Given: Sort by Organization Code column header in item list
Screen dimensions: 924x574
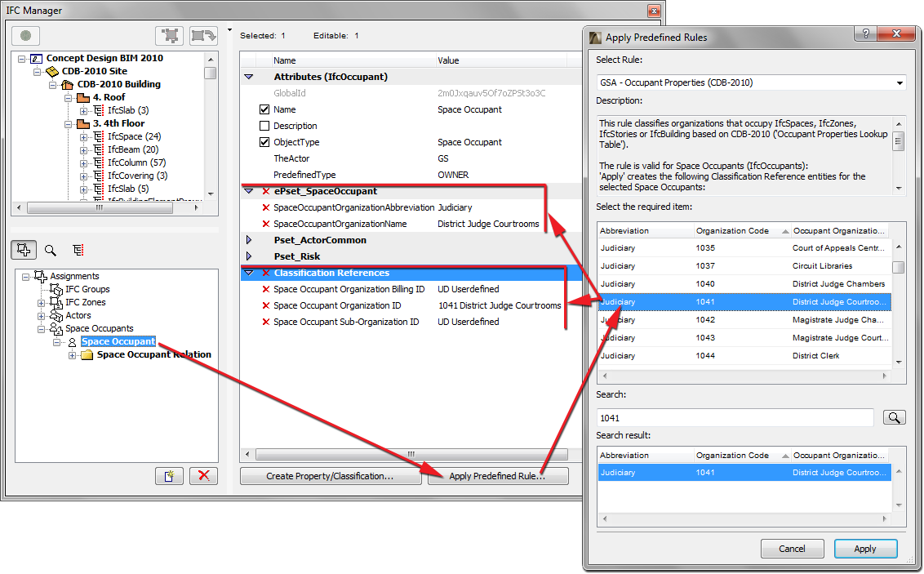Looking at the screenshot, I should pos(742,231).
